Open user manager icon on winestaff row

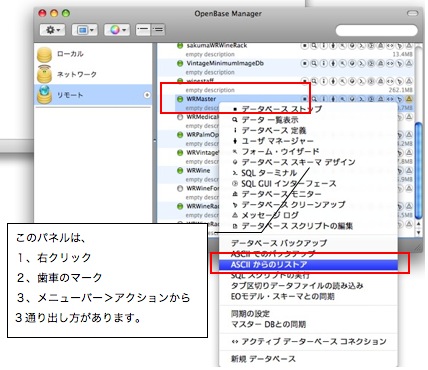click(333, 81)
